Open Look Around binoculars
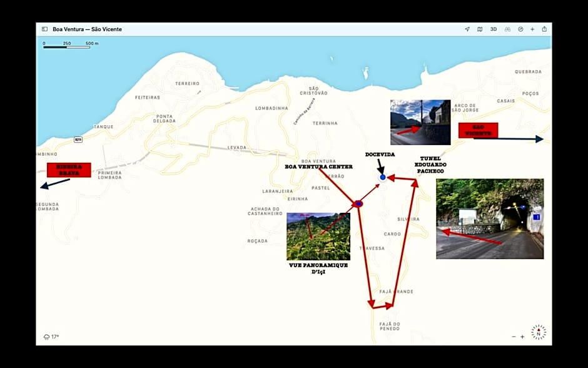 click(x=507, y=29)
